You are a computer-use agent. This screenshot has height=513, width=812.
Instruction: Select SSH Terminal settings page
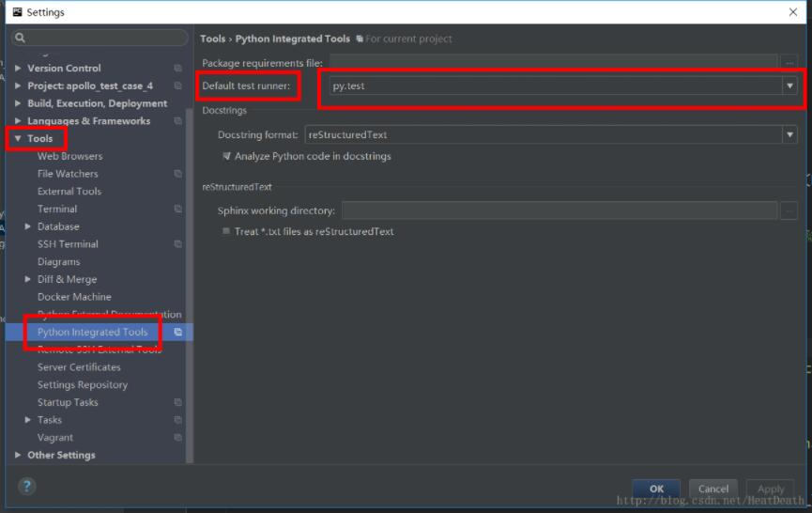click(68, 244)
